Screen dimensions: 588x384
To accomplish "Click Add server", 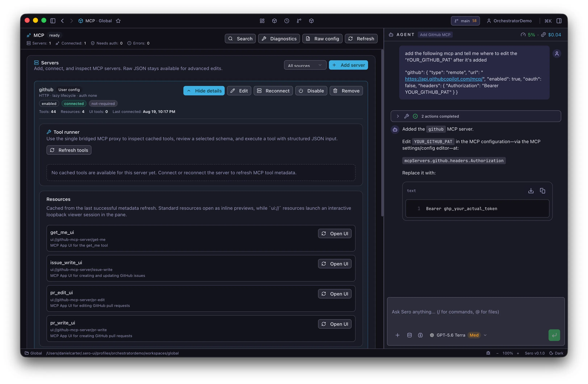I will (348, 65).
